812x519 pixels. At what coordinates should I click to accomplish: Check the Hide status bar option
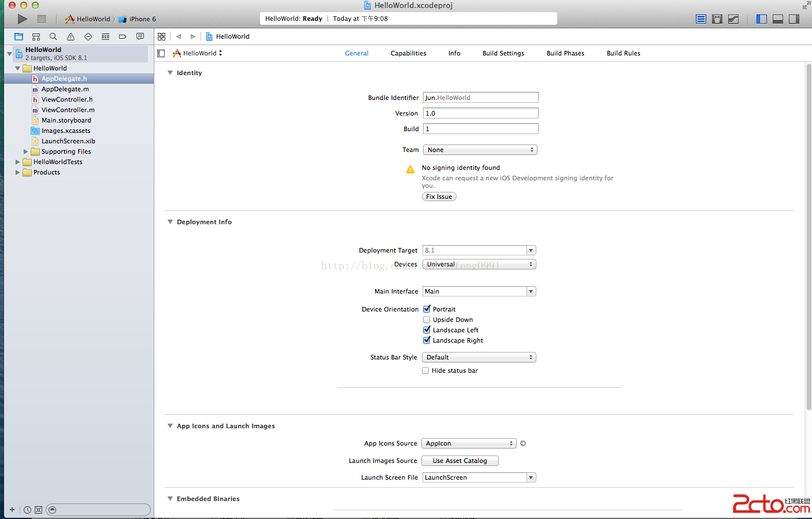[x=425, y=370]
